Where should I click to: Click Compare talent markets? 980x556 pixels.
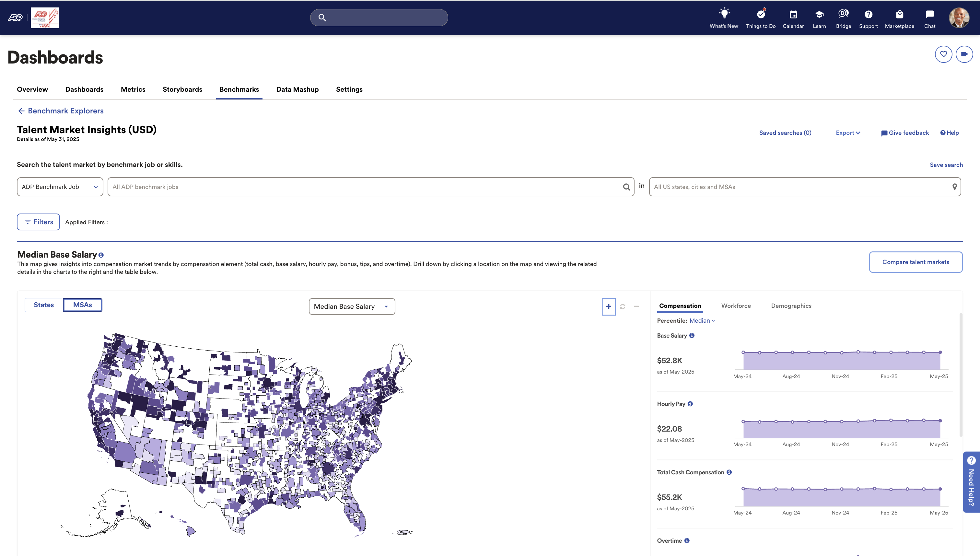click(x=916, y=262)
